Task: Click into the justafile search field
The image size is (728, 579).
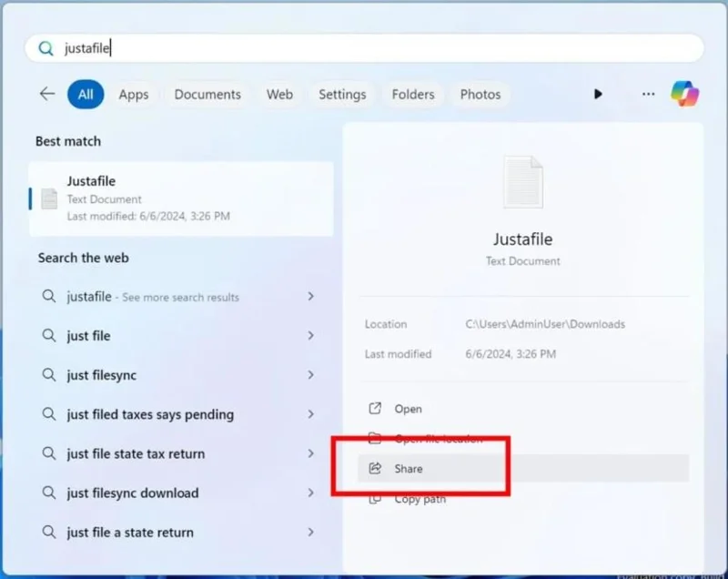Action: 364,48
